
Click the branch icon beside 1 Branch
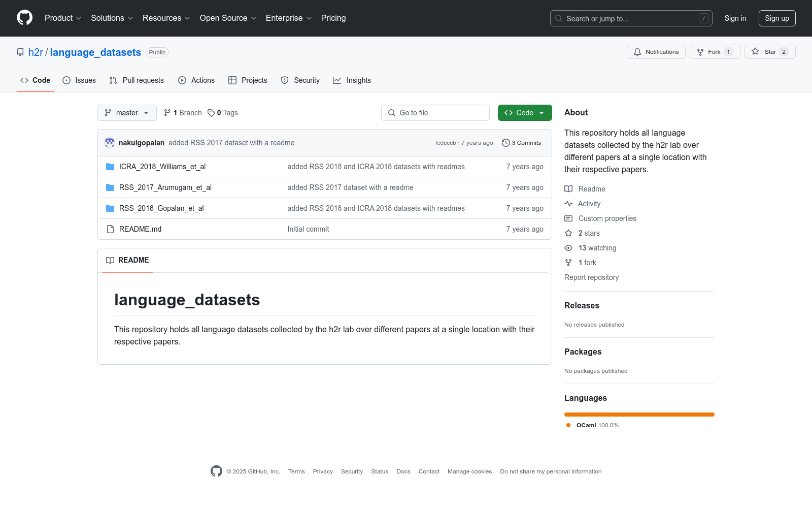tap(167, 113)
